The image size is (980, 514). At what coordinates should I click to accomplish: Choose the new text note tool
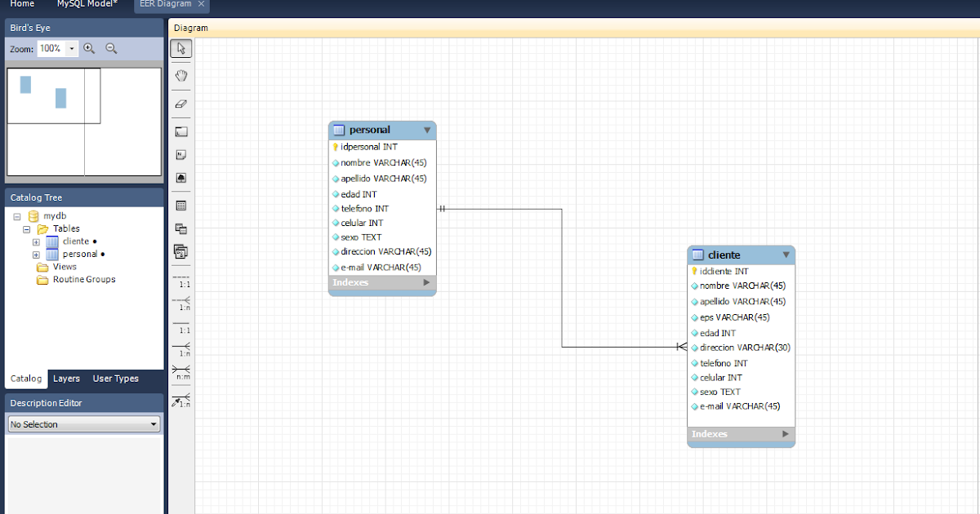[181, 154]
